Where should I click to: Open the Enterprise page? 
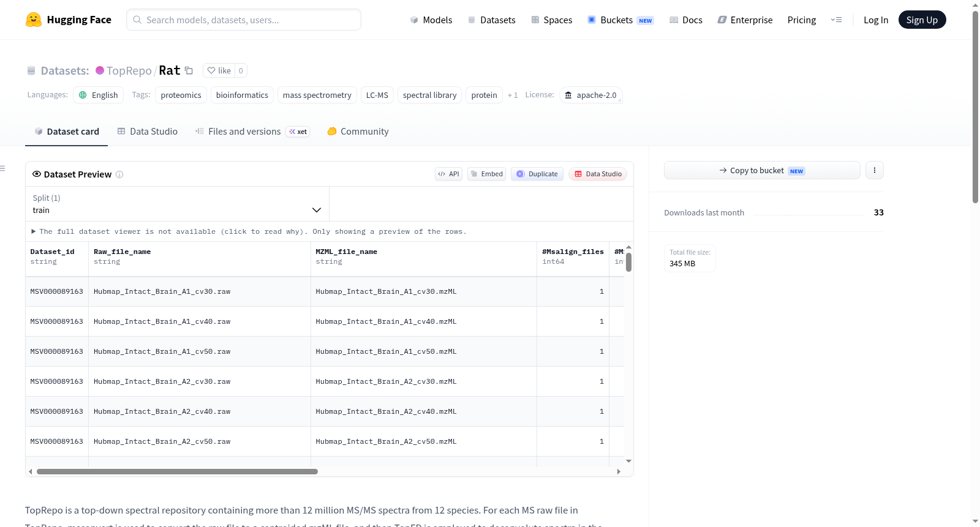[x=745, y=20]
